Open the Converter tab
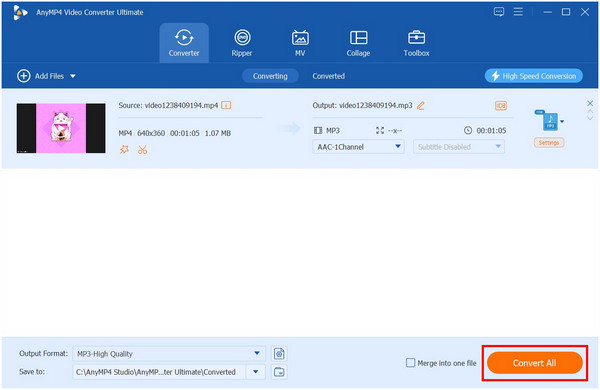 coord(184,43)
